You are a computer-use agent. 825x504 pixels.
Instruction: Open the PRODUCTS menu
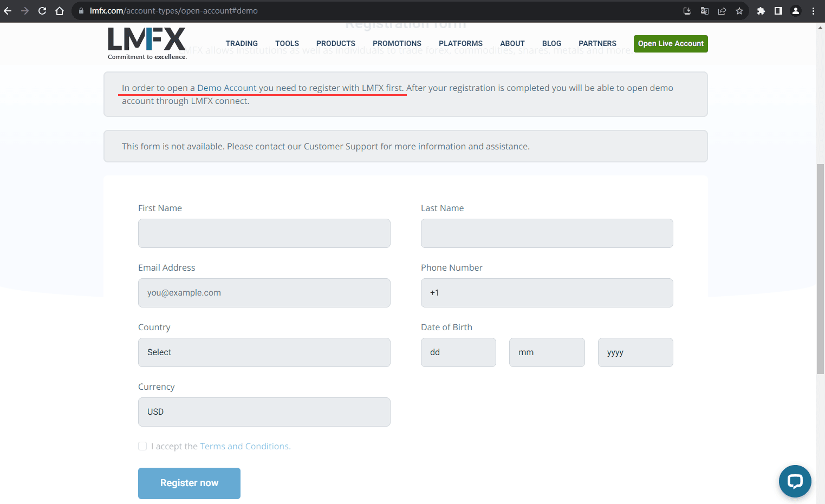pos(336,43)
